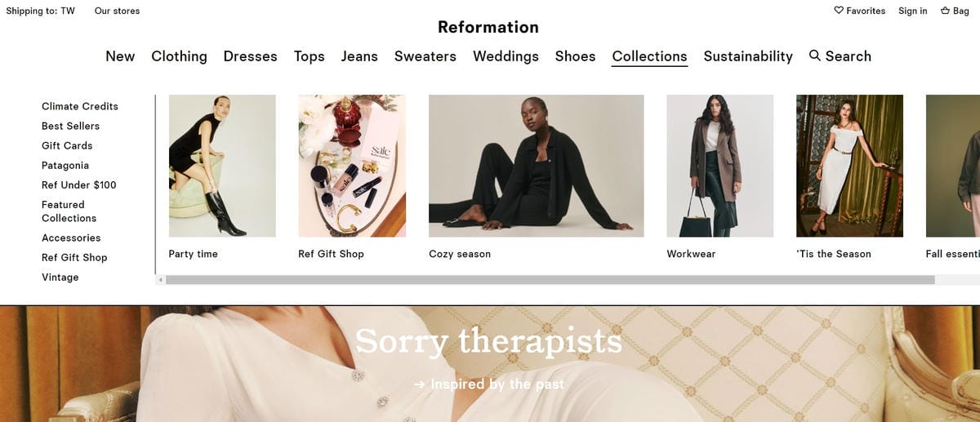Image resolution: width=980 pixels, height=422 pixels.
Task: Click the heart Favorites icon
Action: coord(838,11)
